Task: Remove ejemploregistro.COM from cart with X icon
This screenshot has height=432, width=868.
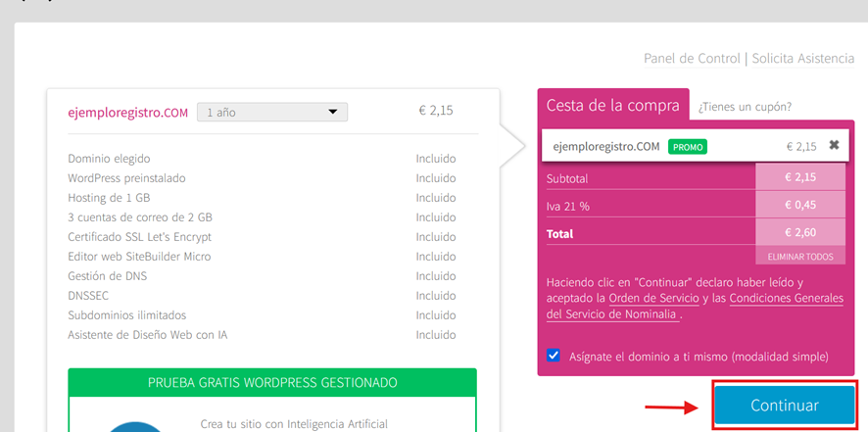Action: (834, 145)
